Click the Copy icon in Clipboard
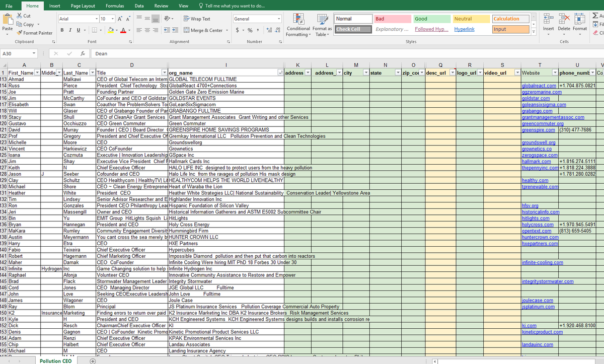The width and height of the screenshot is (604, 364). [x=20, y=24]
